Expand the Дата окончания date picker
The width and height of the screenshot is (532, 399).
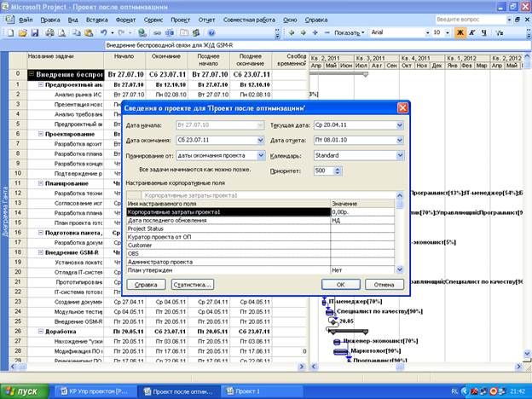[259, 141]
